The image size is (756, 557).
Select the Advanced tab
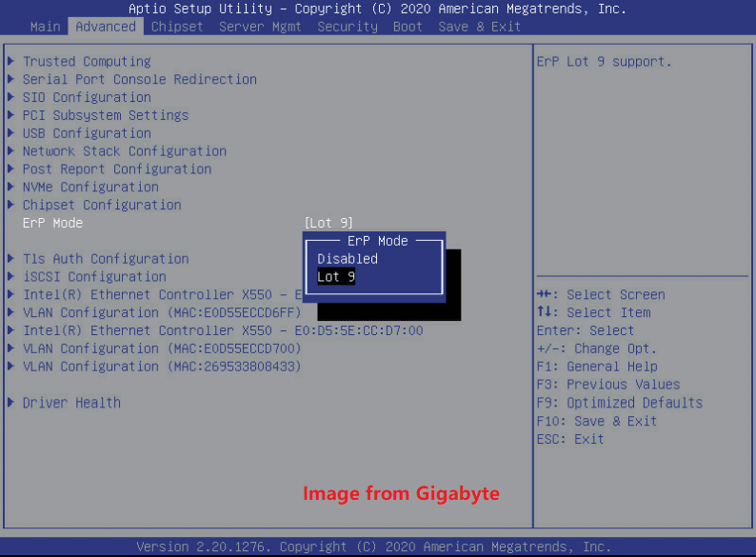tap(106, 27)
